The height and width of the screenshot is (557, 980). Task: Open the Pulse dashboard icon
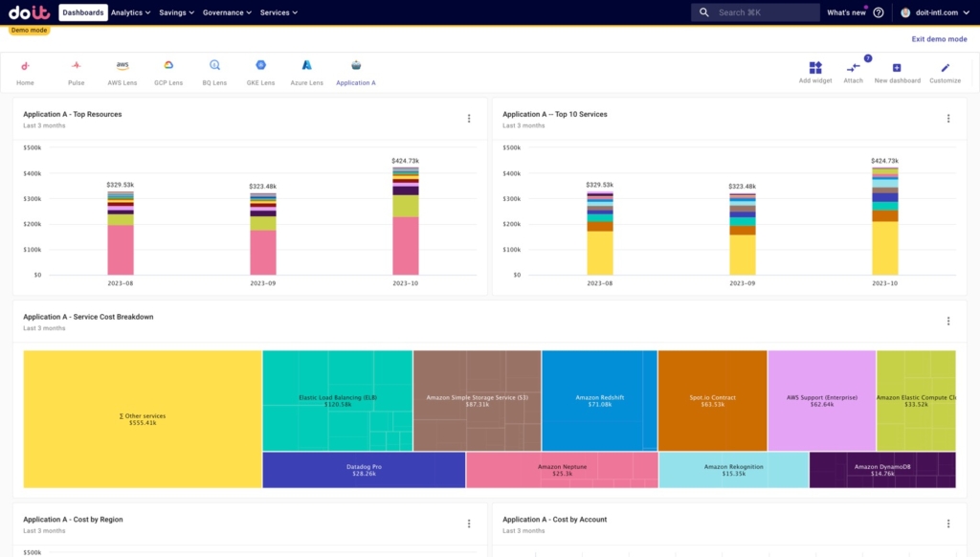(x=77, y=65)
